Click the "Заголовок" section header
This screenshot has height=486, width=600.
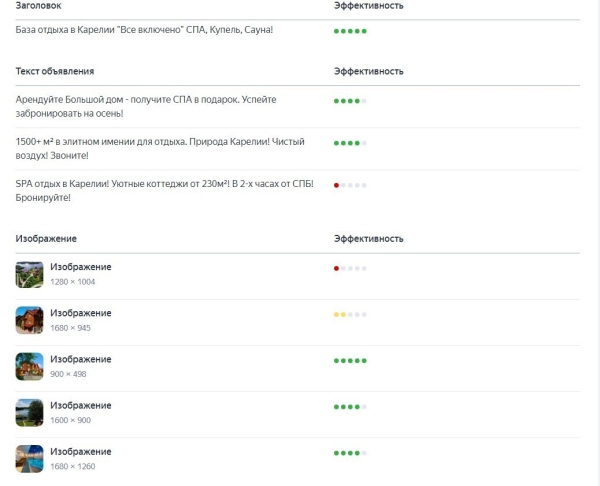click(x=38, y=6)
